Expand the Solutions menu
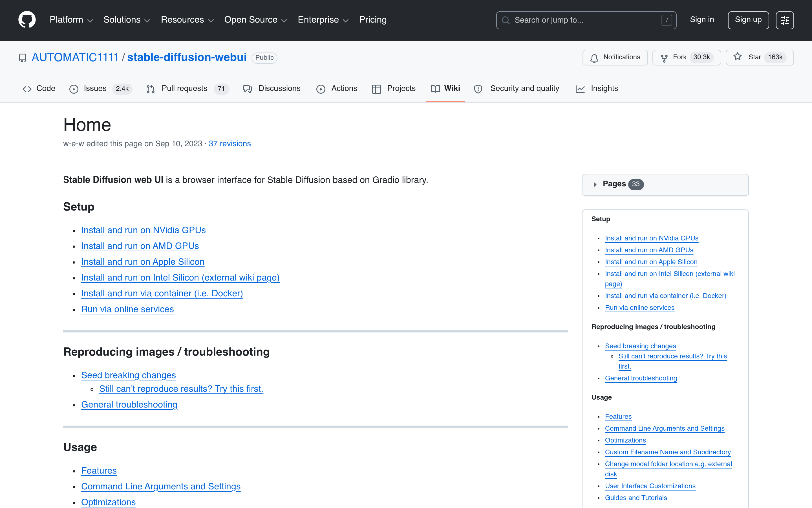 pos(127,20)
